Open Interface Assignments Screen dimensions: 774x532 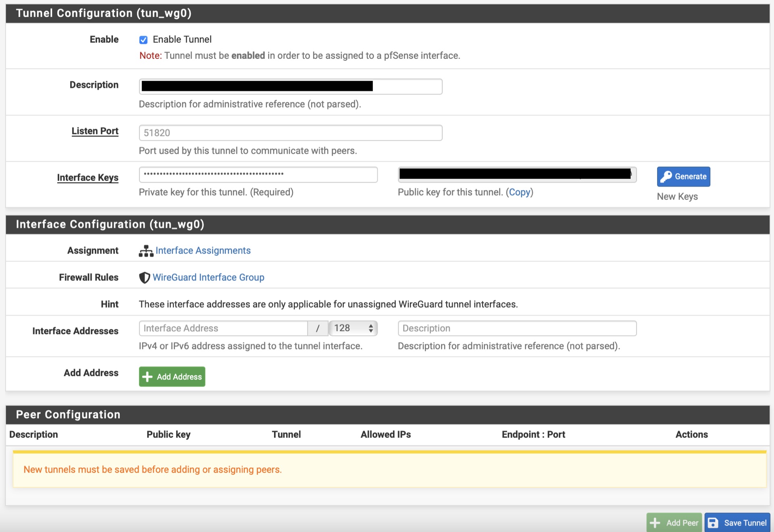pos(203,250)
